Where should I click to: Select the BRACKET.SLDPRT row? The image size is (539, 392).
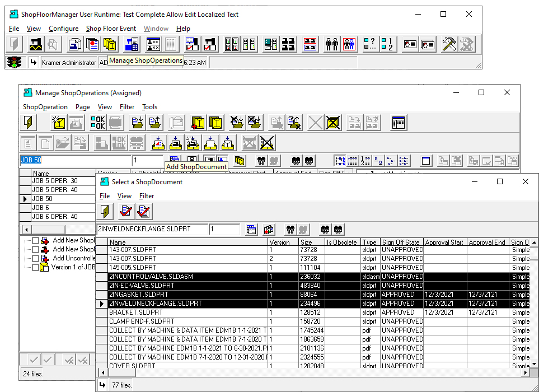313,312
